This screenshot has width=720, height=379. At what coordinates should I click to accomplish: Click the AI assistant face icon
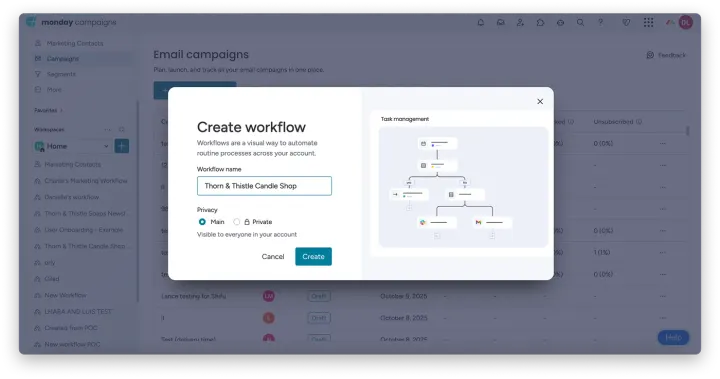[560, 22]
